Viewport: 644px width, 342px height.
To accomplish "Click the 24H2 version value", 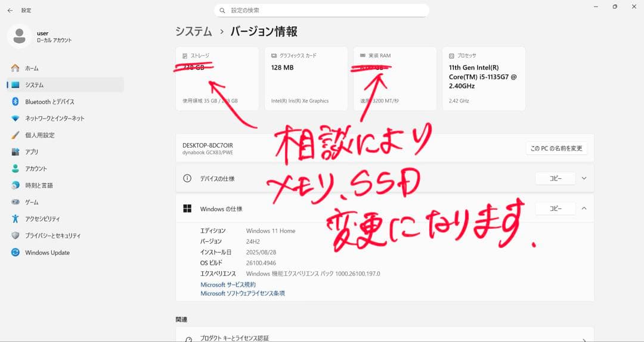I will point(253,241).
